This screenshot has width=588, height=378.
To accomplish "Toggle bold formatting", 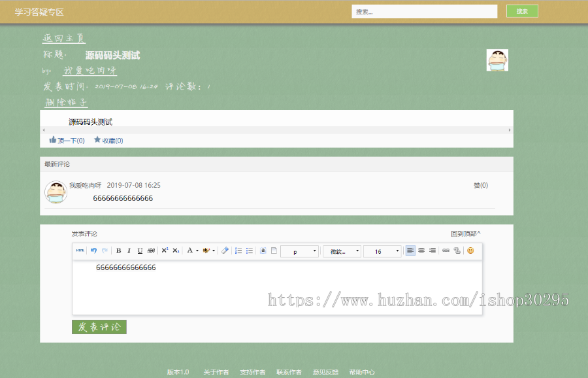I will pos(118,250).
